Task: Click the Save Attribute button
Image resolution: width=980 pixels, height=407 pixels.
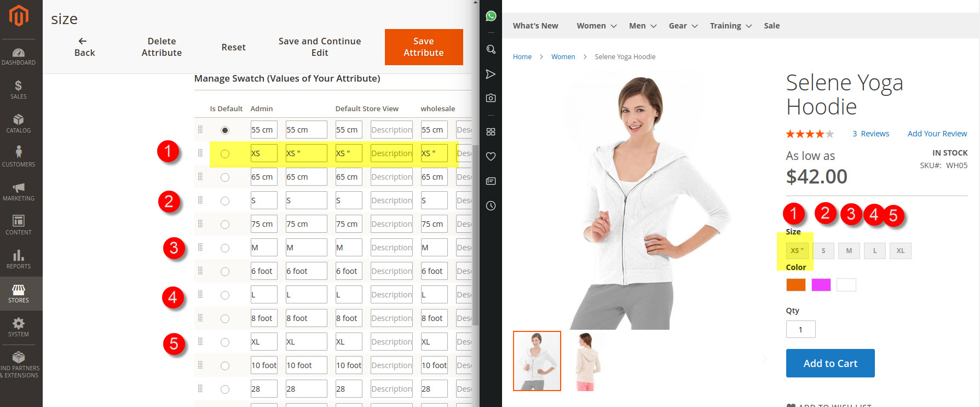Action: point(423,47)
